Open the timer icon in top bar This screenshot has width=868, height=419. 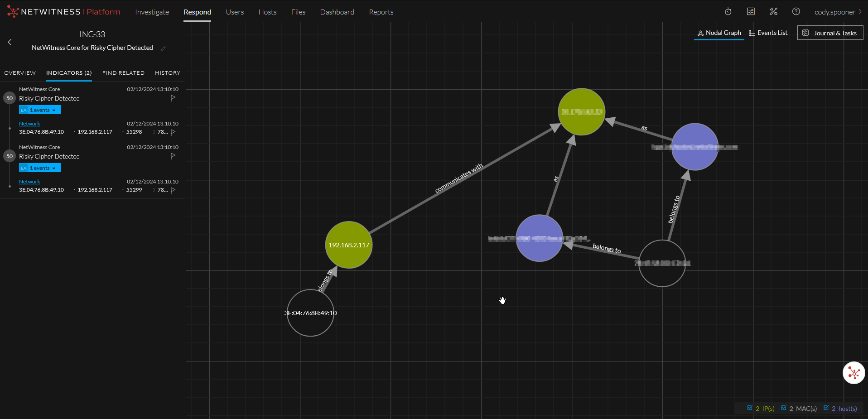[x=728, y=12]
